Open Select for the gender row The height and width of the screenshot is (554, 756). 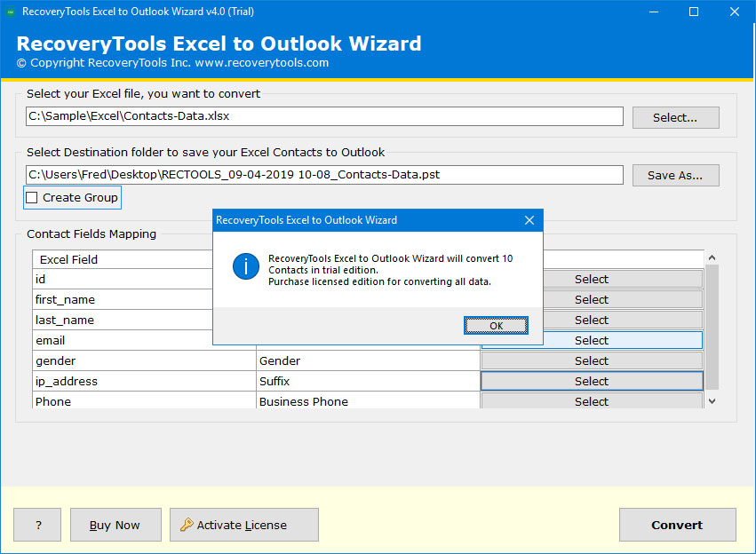coord(592,360)
